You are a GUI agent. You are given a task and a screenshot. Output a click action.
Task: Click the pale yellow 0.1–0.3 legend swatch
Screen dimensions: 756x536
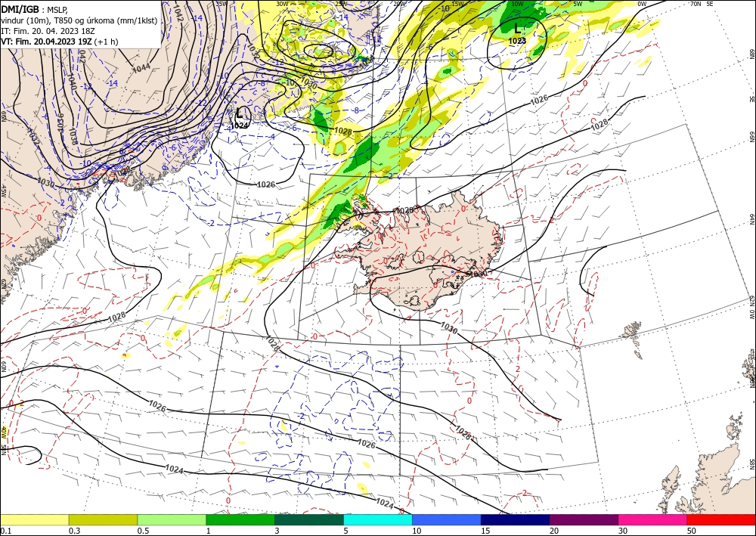click(34, 519)
